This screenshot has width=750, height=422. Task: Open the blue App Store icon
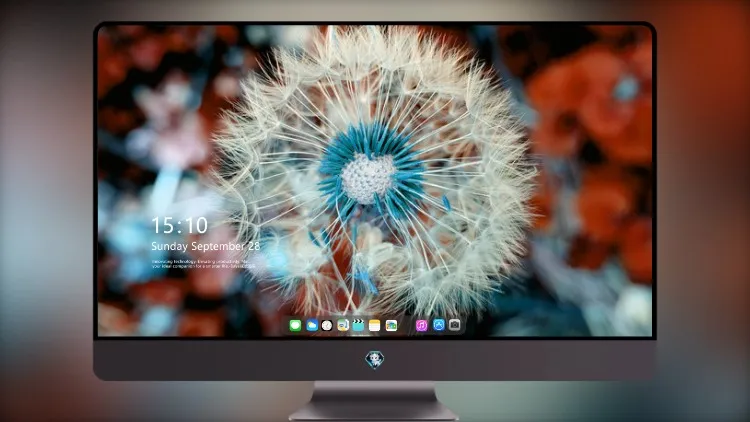click(x=439, y=325)
